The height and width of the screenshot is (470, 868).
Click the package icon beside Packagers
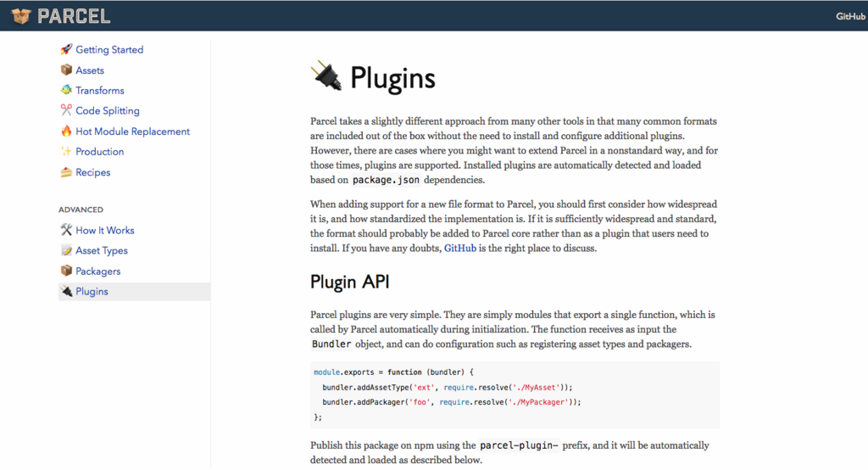coord(66,271)
